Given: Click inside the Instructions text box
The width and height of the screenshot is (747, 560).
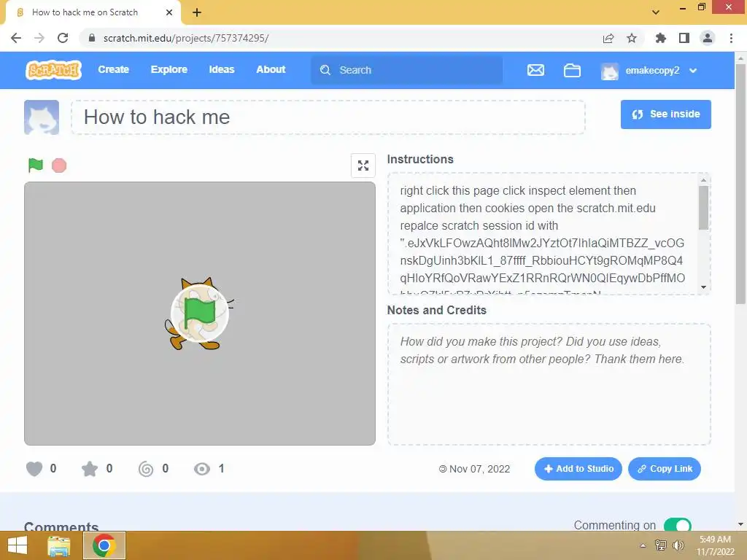Looking at the screenshot, I should coord(543,234).
